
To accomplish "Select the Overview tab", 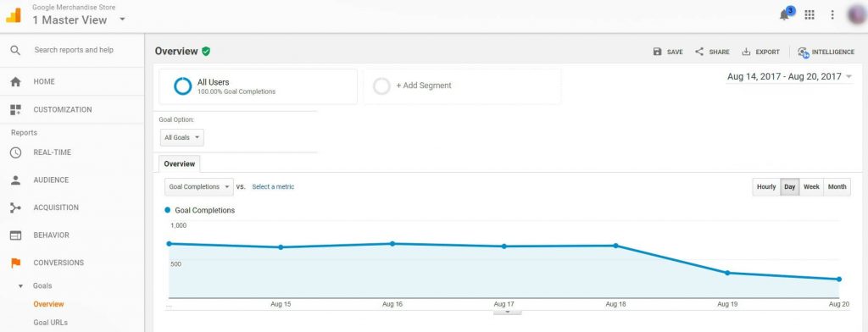I will [180, 164].
